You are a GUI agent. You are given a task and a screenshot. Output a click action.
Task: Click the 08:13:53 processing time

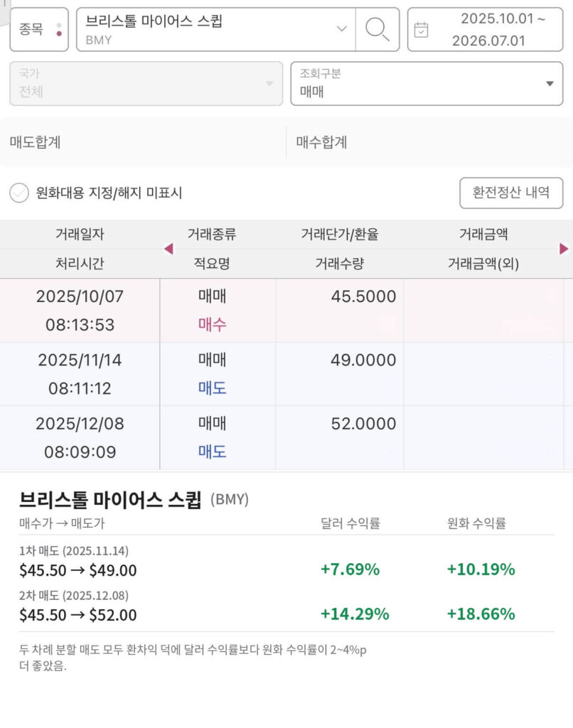tap(80, 324)
